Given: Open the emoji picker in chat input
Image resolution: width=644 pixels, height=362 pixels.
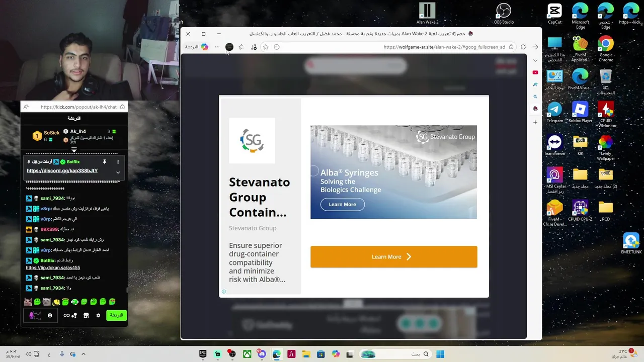Looking at the screenshot, I should click(x=50, y=315).
